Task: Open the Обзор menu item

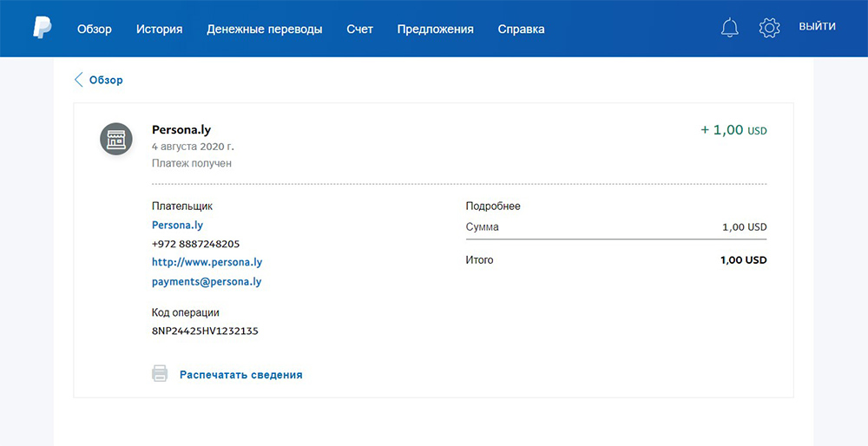Action: point(94,30)
